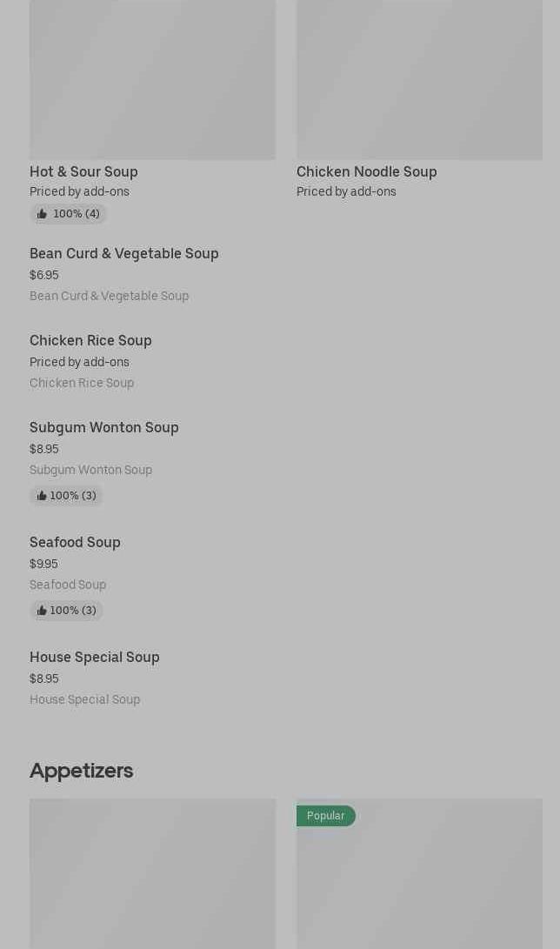Choose the Chicken Rice Soup bold title
560x949 pixels.
90,340
